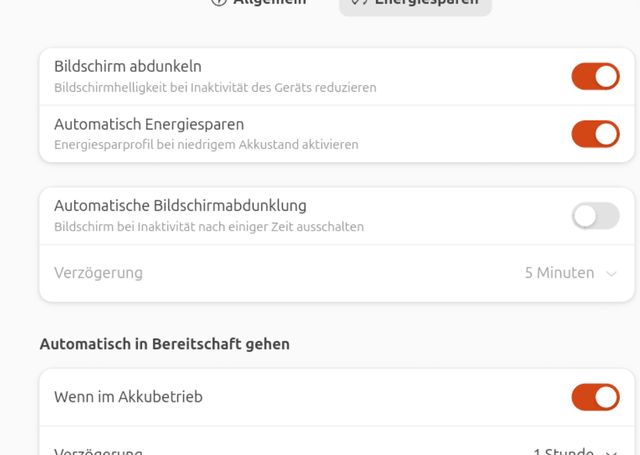Screen dimensions: 640x455
Task: Turn off the Automatisch Energiesparen switch
Action: pyautogui.click(x=595, y=134)
